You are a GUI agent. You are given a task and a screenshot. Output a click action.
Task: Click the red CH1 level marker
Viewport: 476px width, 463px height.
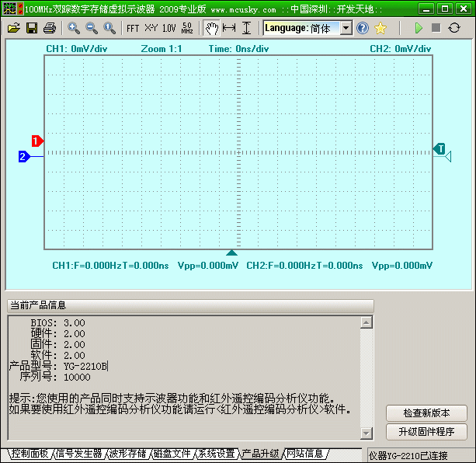(36, 141)
